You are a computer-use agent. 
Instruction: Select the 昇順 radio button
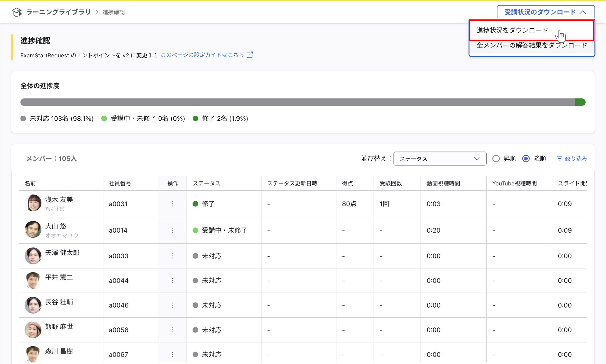tap(496, 158)
